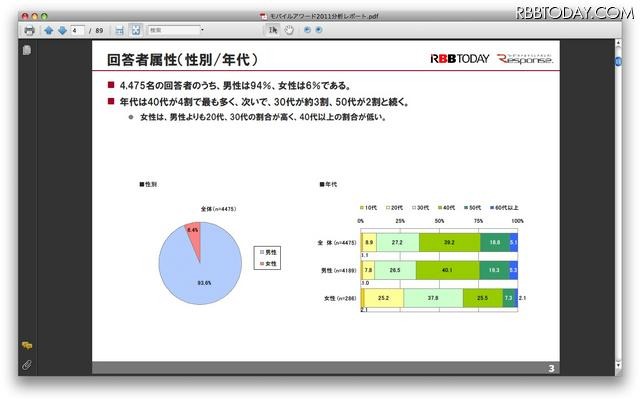
Task: Click the green zoom window button
Action: coord(44,16)
